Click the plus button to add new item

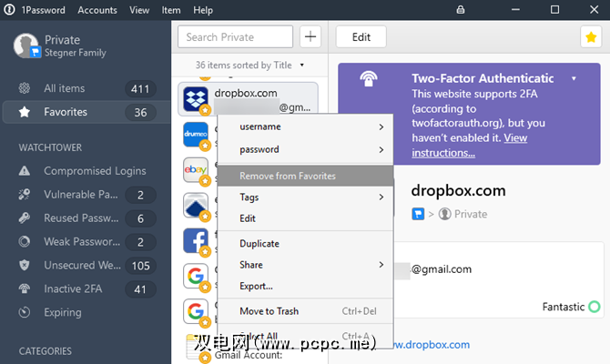[x=310, y=37]
